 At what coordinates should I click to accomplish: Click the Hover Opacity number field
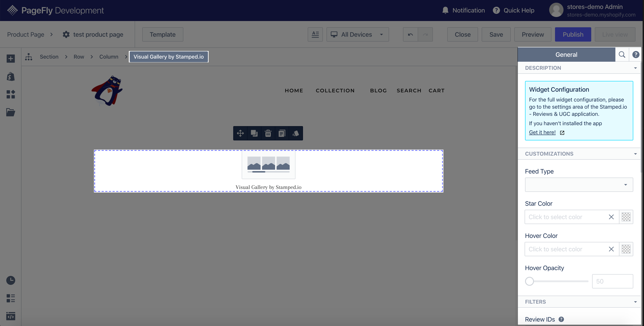[x=612, y=281]
